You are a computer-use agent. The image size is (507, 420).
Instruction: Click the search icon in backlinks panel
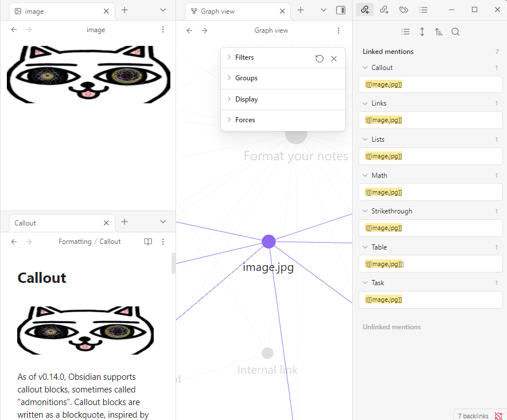click(x=455, y=32)
